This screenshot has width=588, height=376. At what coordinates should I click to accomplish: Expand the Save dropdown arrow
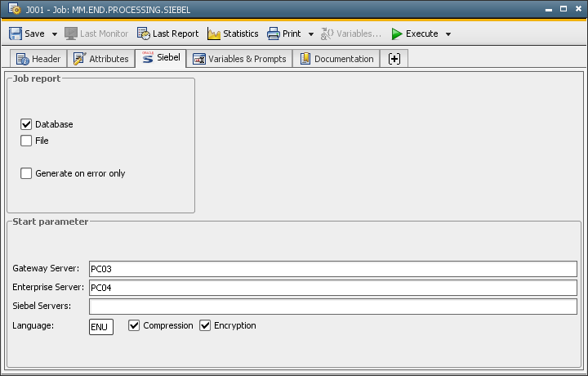55,34
